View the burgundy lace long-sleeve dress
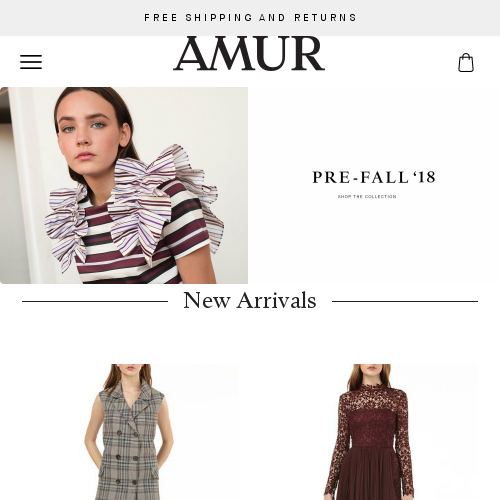Viewport: 500px width, 500px height. point(370,432)
